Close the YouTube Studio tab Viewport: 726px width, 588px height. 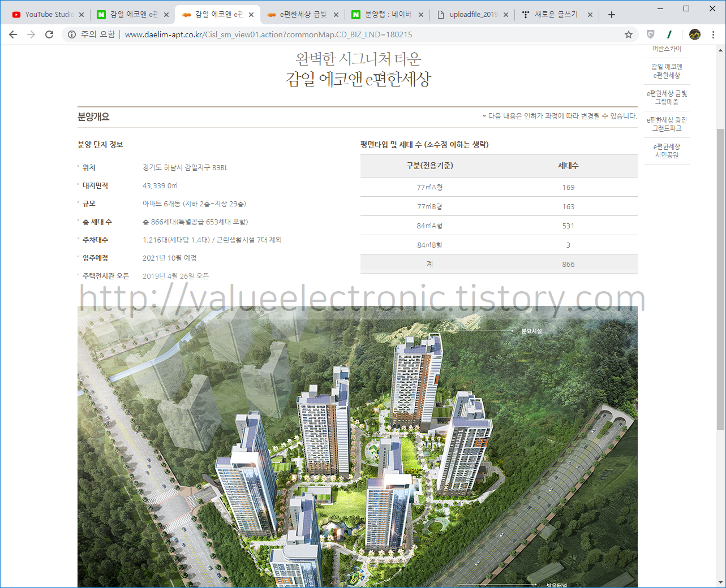pyautogui.click(x=81, y=15)
